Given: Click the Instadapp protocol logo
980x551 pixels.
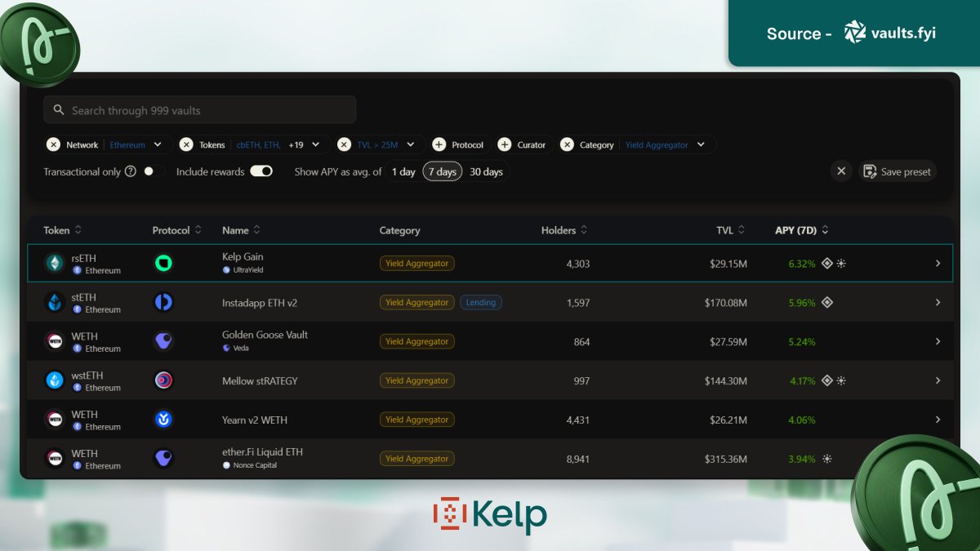Looking at the screenshot, I should tap(163, 302).
